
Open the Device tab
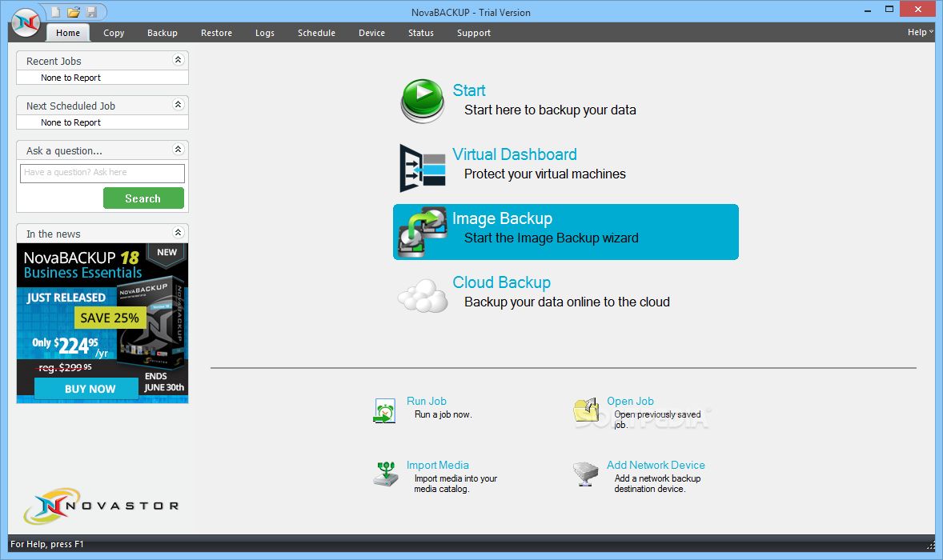371,33
